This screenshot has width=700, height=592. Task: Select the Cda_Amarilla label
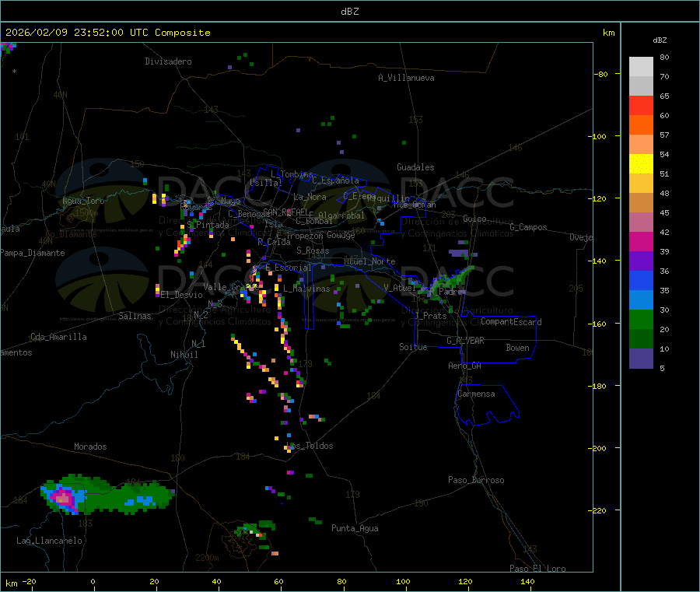pyautogui.click(x=58, y=337)
